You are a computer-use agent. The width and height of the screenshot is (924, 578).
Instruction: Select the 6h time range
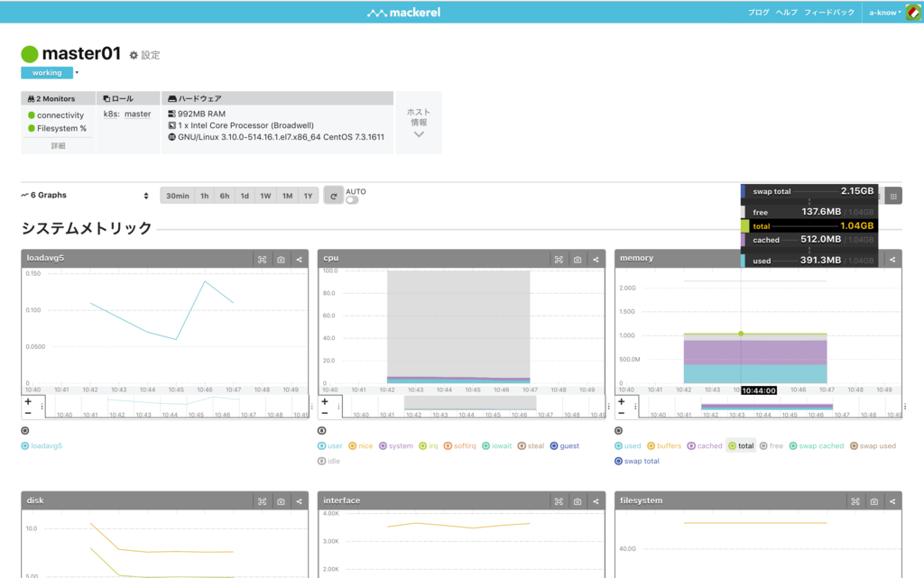point(225,196)
